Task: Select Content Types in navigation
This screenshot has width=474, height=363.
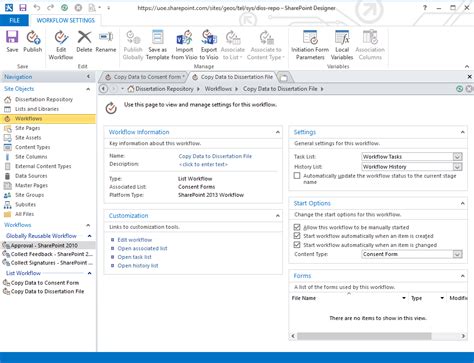Action: point(33,147)
